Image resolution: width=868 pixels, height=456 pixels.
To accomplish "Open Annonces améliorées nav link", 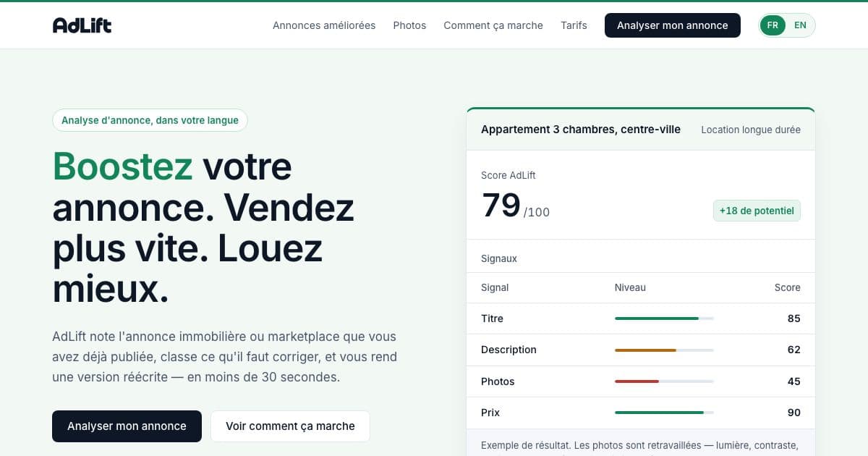I will coord(324,25).
